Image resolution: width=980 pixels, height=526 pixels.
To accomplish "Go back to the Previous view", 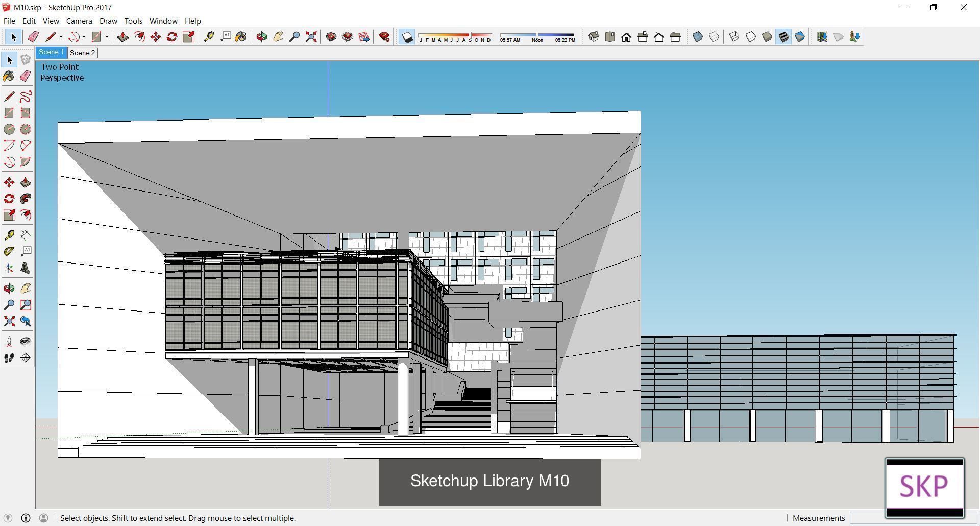I will pos(26,321).
